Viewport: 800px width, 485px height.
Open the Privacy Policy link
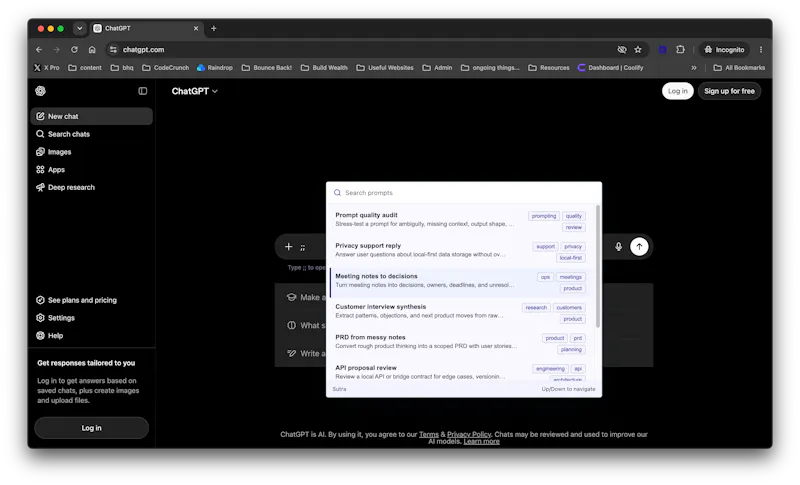pyautogui.click(x=469, y=435)
